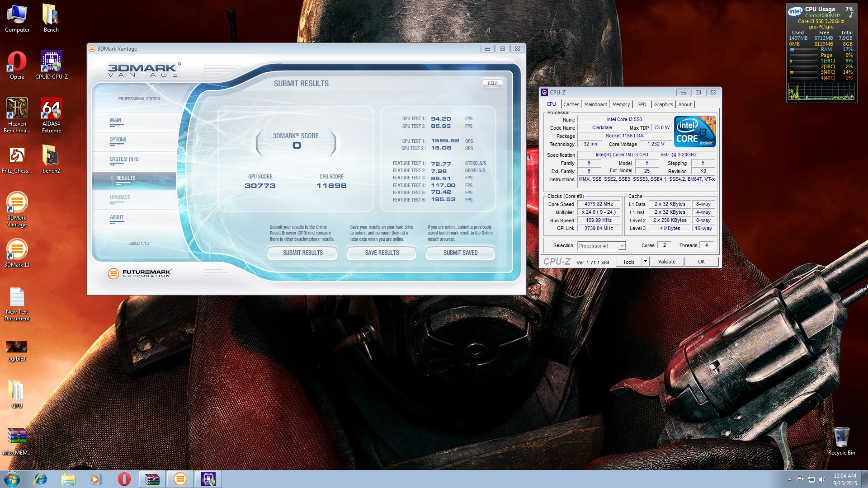
Task: Switch to About tab in CPU-Z
Action: pyautogui.click(x=685, y=104)
